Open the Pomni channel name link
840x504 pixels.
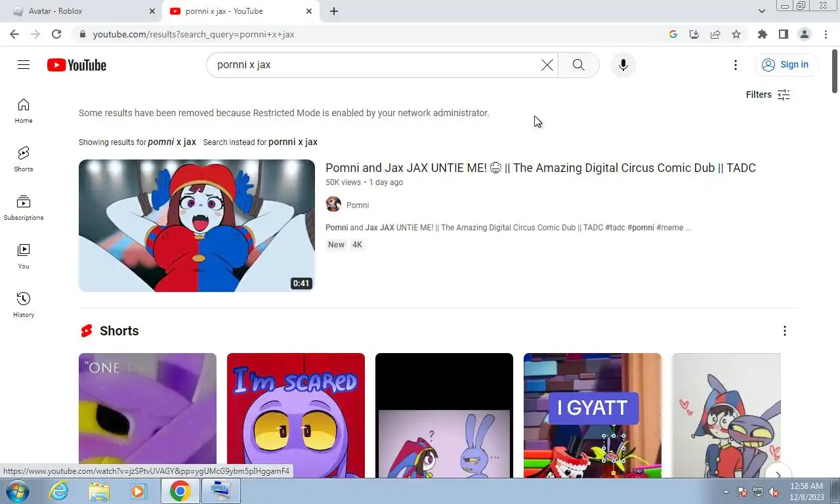(x=358, y=205)
